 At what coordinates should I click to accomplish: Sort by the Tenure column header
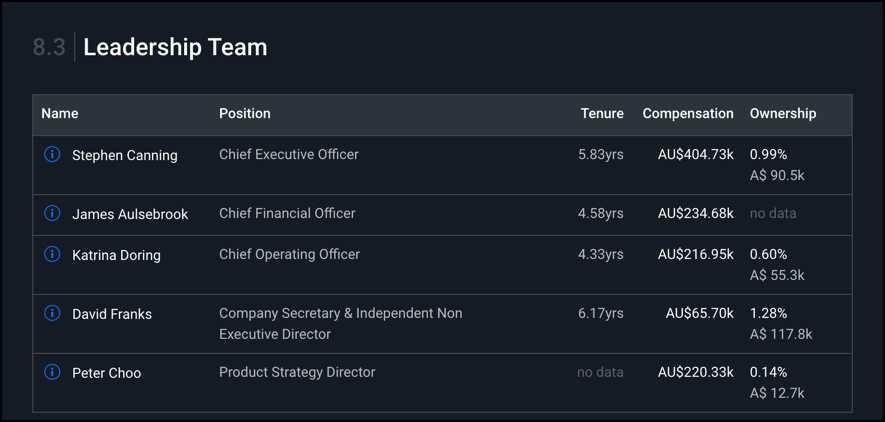tap(602, 113)
